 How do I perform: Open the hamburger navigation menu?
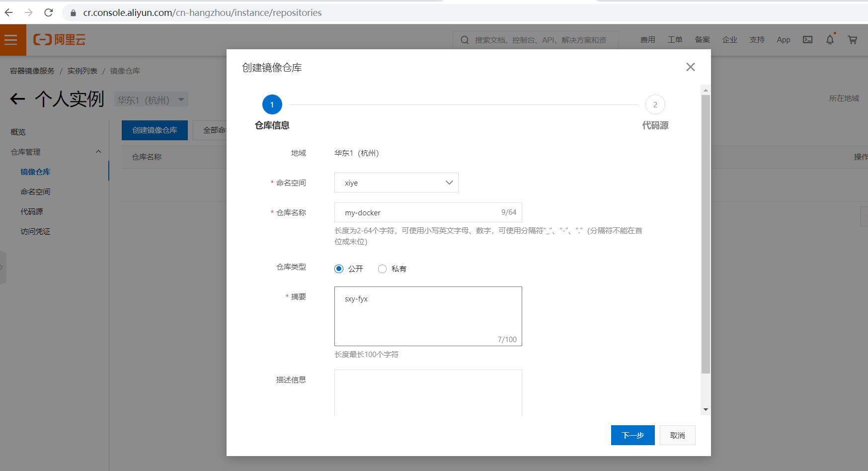11,40
